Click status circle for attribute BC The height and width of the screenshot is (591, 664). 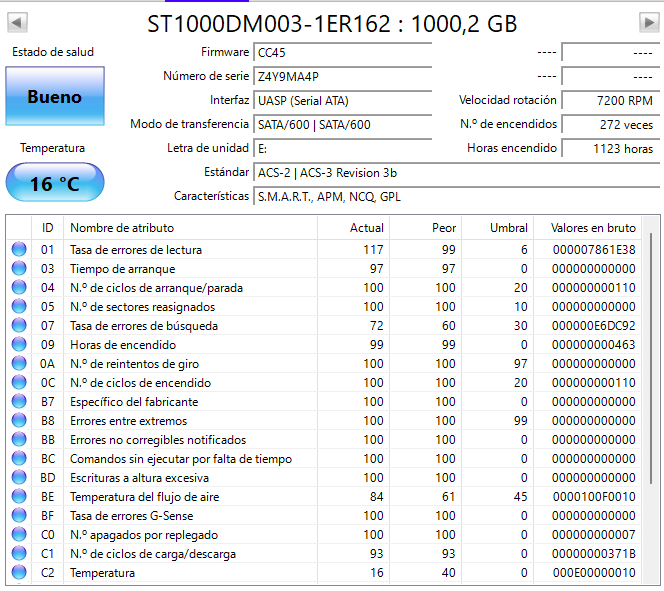[19, 458]
